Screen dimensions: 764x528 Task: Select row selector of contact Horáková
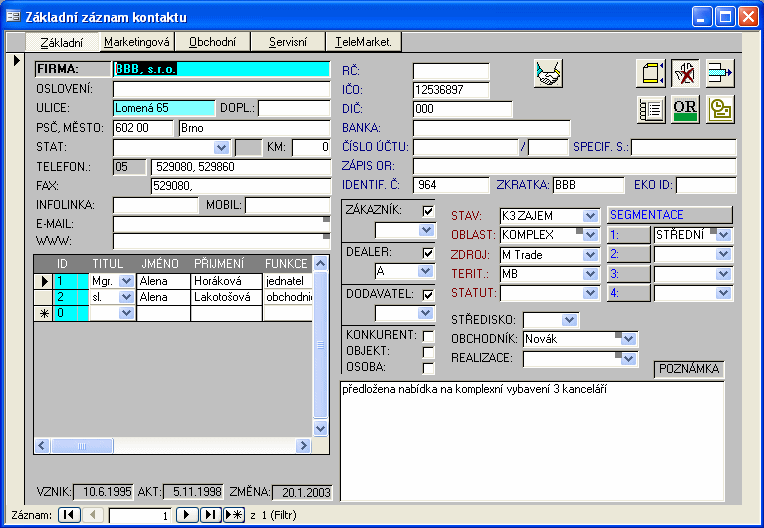pos(43,281)
